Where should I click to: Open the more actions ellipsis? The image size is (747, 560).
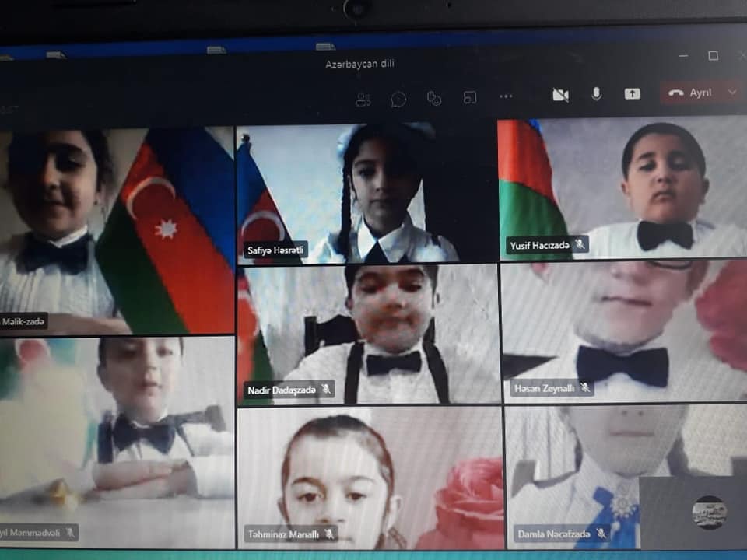tap(506, 96)
